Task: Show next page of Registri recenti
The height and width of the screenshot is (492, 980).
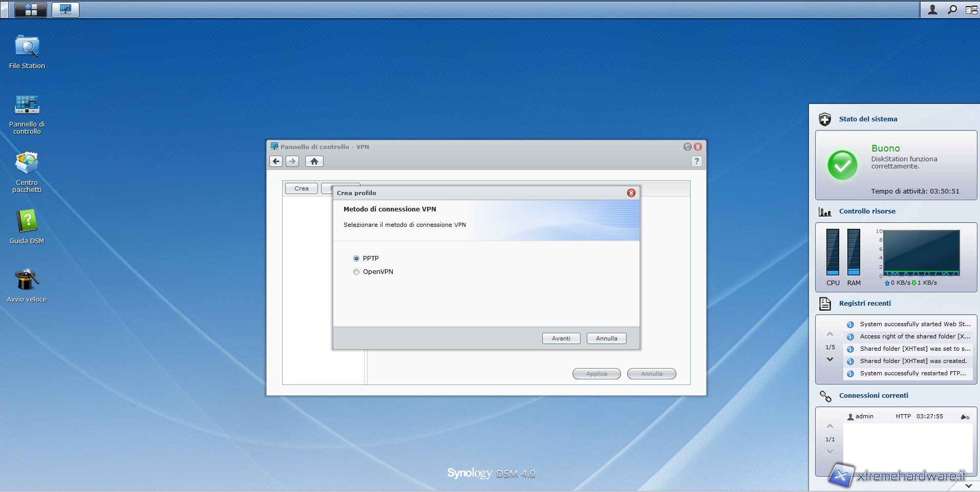Action: (830, 359)
